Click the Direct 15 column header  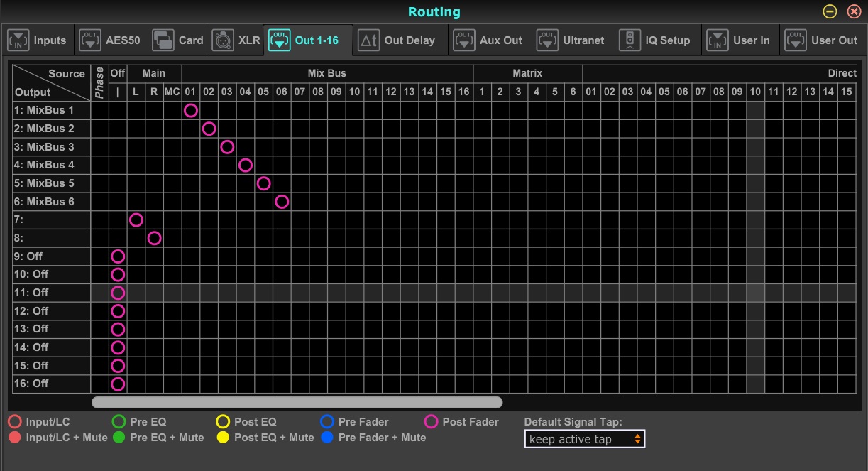(x=847, y=92)
